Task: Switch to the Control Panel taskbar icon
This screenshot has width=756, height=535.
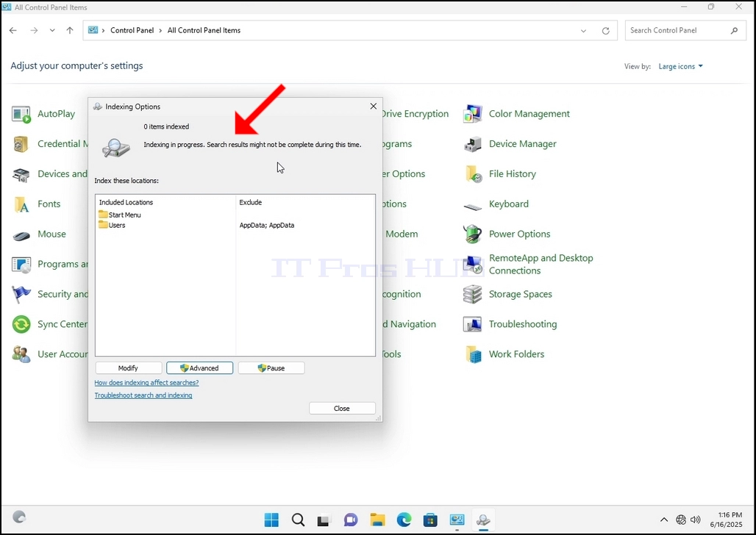Action: click(457, 520)
